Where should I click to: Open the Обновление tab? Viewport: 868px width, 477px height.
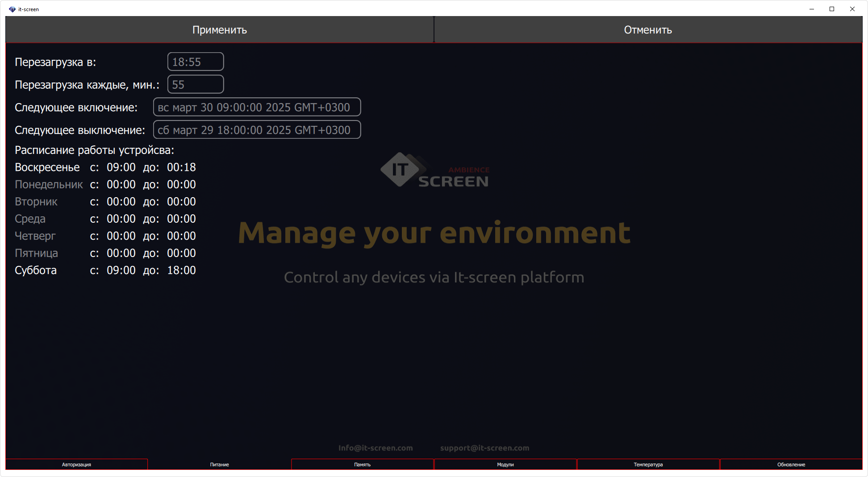click(x=791, y=465)
